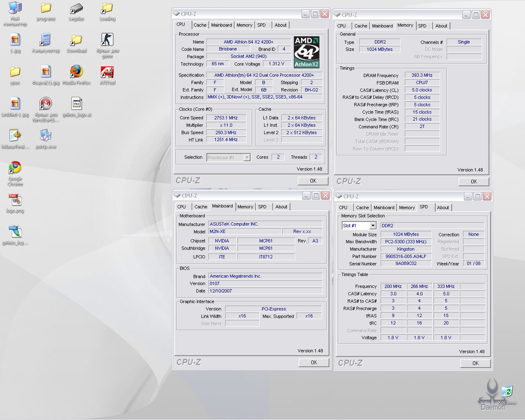Click OK in the Memory tab window
Viewport: 525px width, 420px height.
[474, 182]
